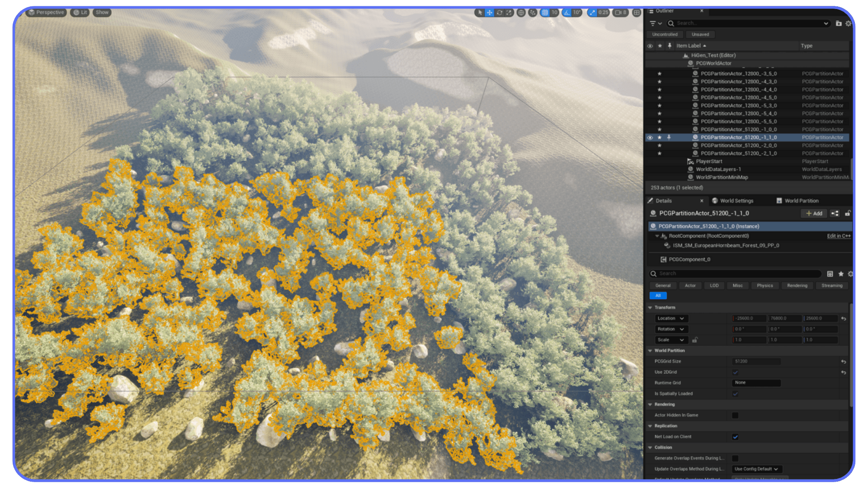Select the Streaming filter tab
This screenshot has height=488, width=868.
tap(832, 286)
